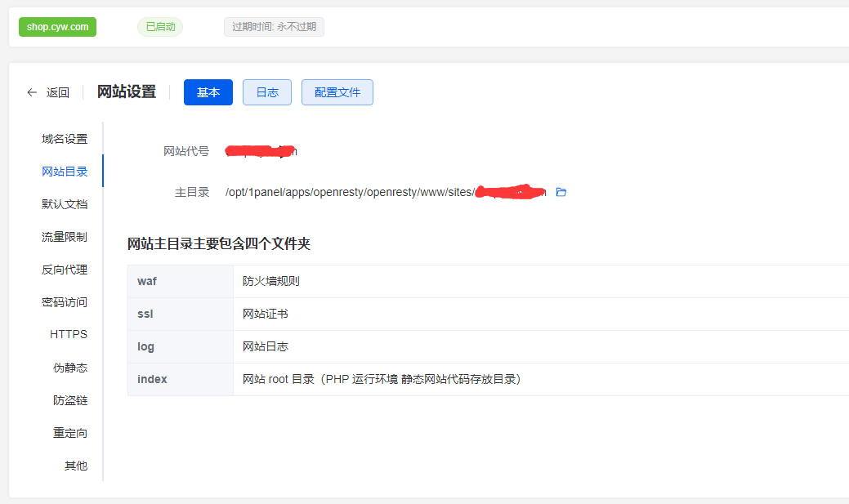Viewport: 849px width, 504px height.
Task: Click the back arrow icon
Action: coord(32,92)
